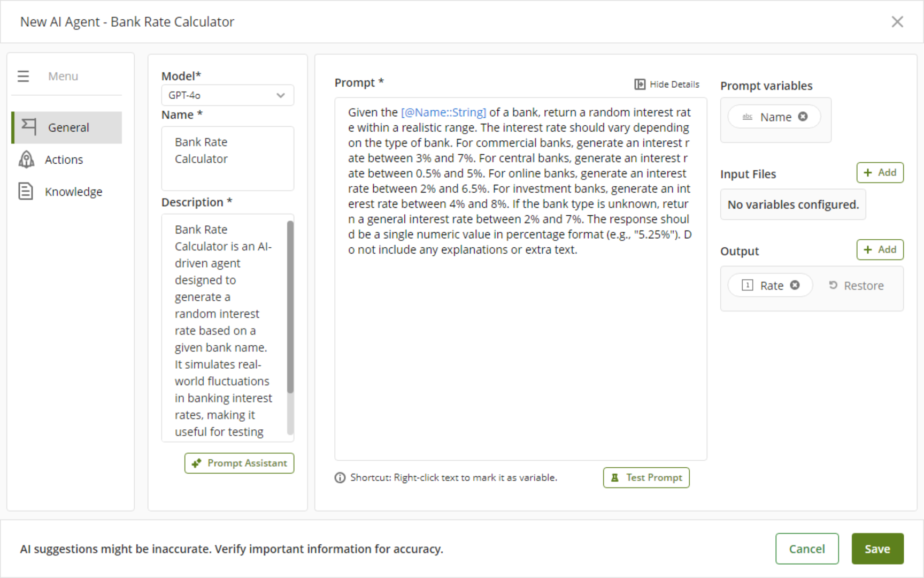Add a new Output variable
The width and height of the screenshot is (924, 578).
880,250
